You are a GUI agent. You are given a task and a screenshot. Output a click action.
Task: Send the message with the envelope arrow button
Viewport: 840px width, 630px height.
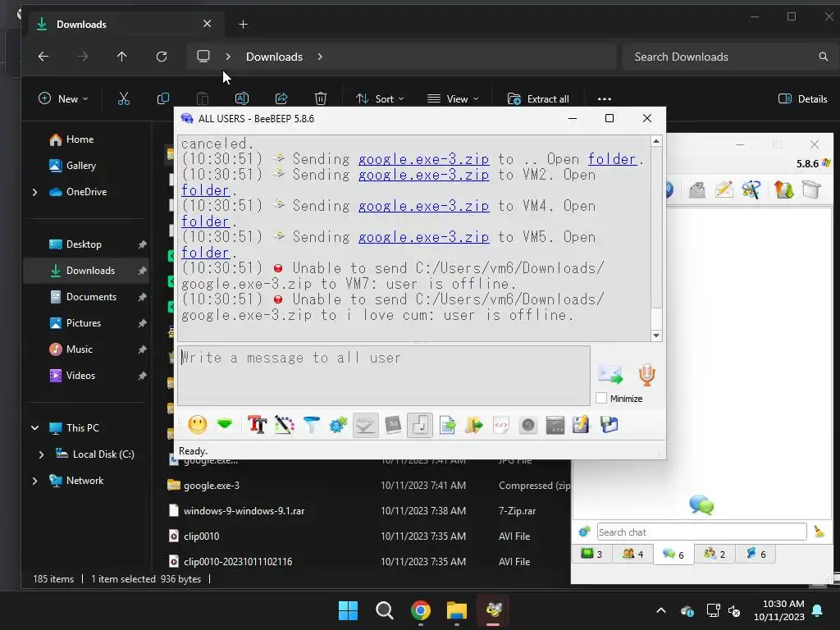[610, 374]
